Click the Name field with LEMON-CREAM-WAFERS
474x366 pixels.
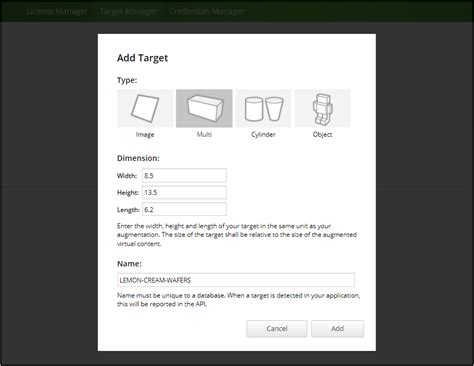tap(236, 280)
